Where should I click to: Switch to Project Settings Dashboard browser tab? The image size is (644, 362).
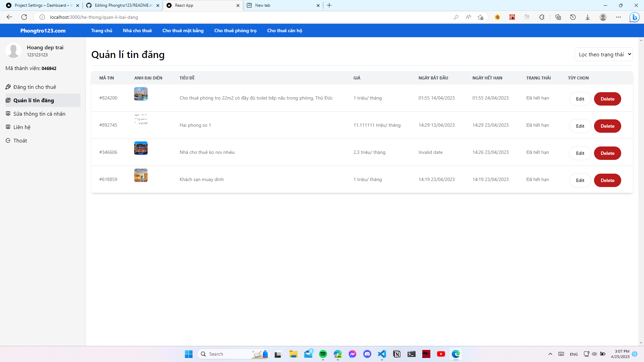42,5
